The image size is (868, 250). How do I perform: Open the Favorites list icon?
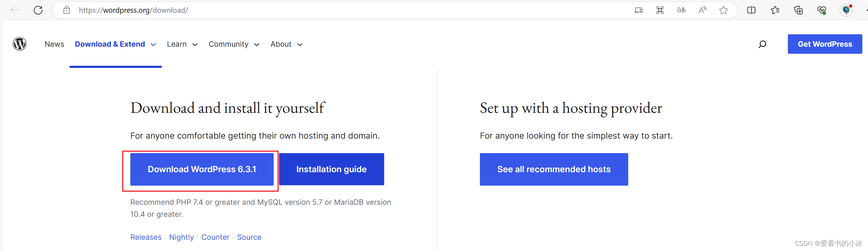(775, 10)
